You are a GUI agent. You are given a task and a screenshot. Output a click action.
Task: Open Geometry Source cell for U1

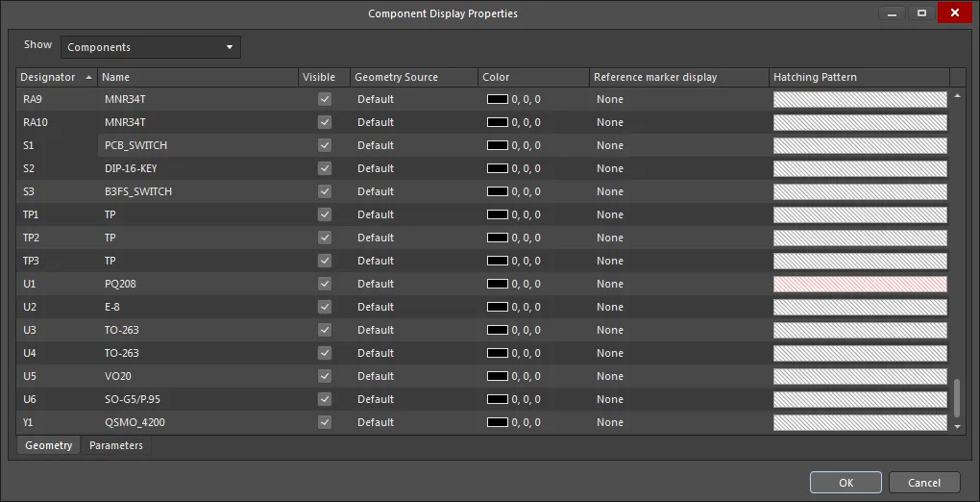414,284
